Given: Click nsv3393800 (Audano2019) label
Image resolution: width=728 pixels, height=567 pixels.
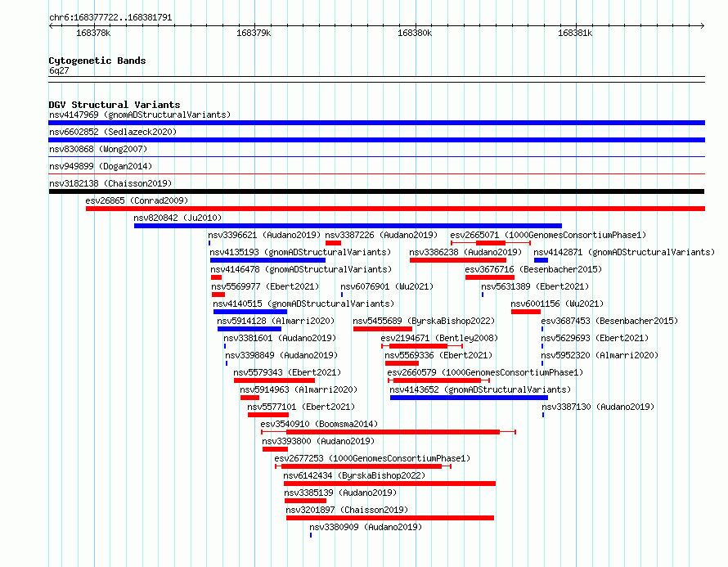Looking at the screenshot, I should tap(318, 441).
